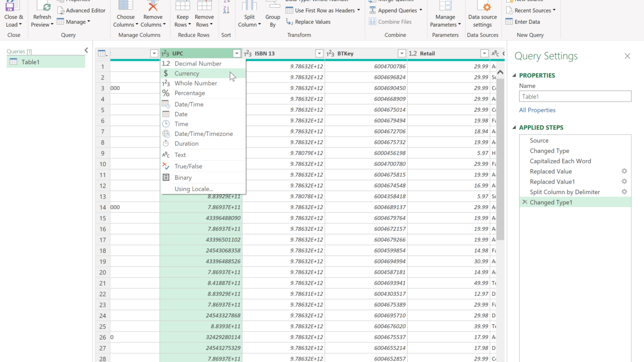Delete the Changed Type1 step via X icon
The height and width of the screenshot is (362, 644).
click(x=525, y=202)
